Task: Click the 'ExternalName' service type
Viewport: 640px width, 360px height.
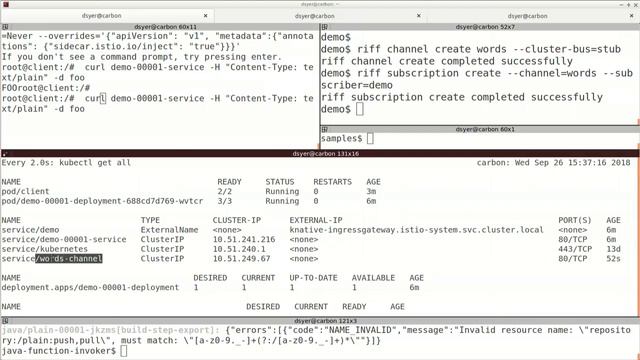Action: click(x=169, y=230)
